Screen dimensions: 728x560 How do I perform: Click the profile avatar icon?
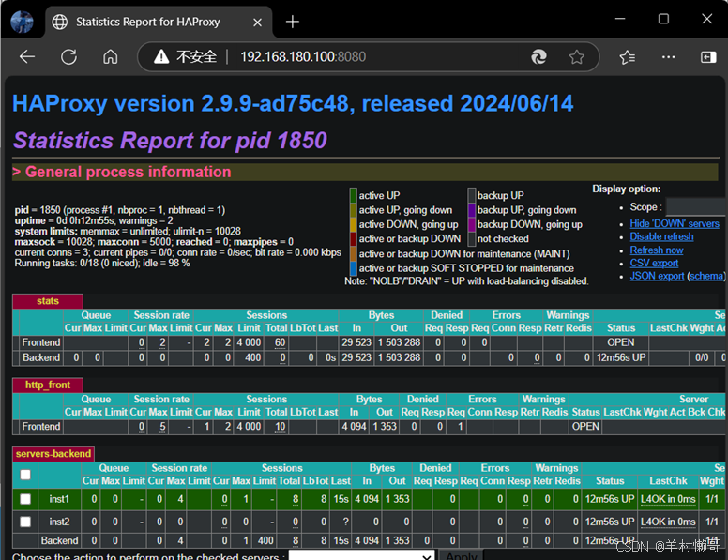(22, 22)
